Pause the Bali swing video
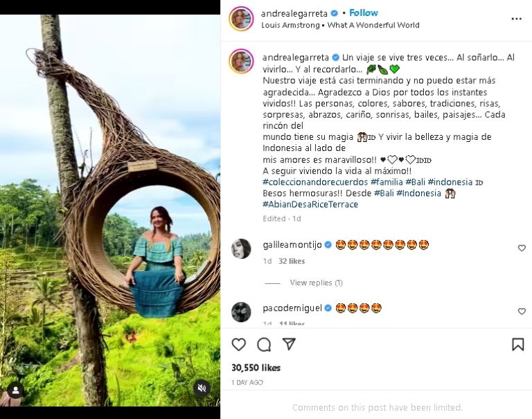Viewport: 532px width, 419px height. [110, 208]
